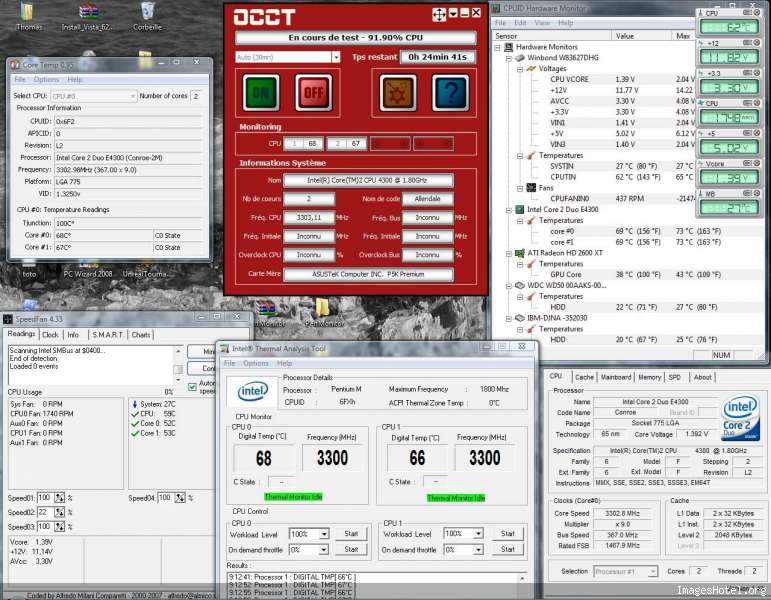Image resolution: width=771 pixels, height=600 pixels.
Task: Click the Speed03 value field in SpeedFan
Action: tap(45, 527)
